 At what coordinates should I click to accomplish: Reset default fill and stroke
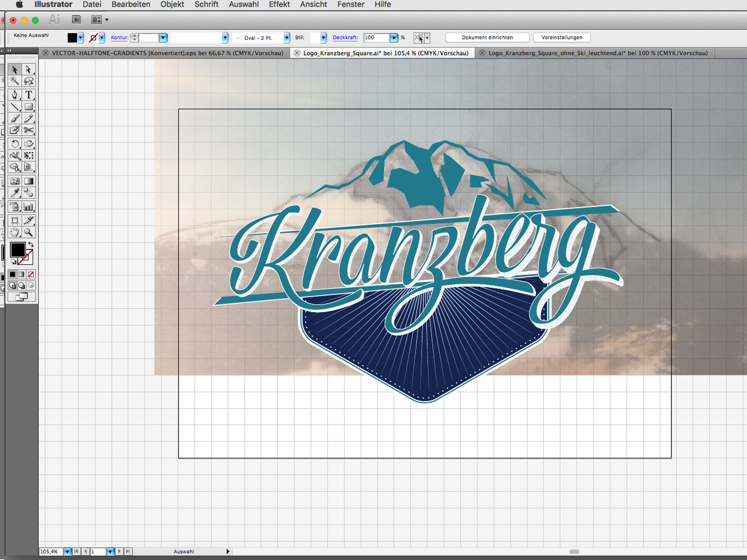point(13,261)
